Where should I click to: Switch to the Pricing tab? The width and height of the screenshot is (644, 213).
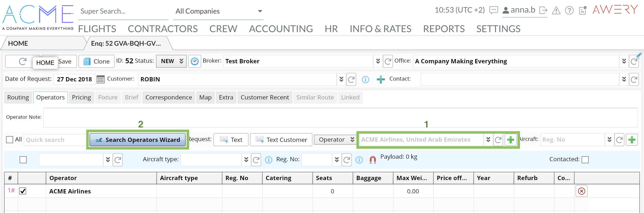click(x=81, y=97)
